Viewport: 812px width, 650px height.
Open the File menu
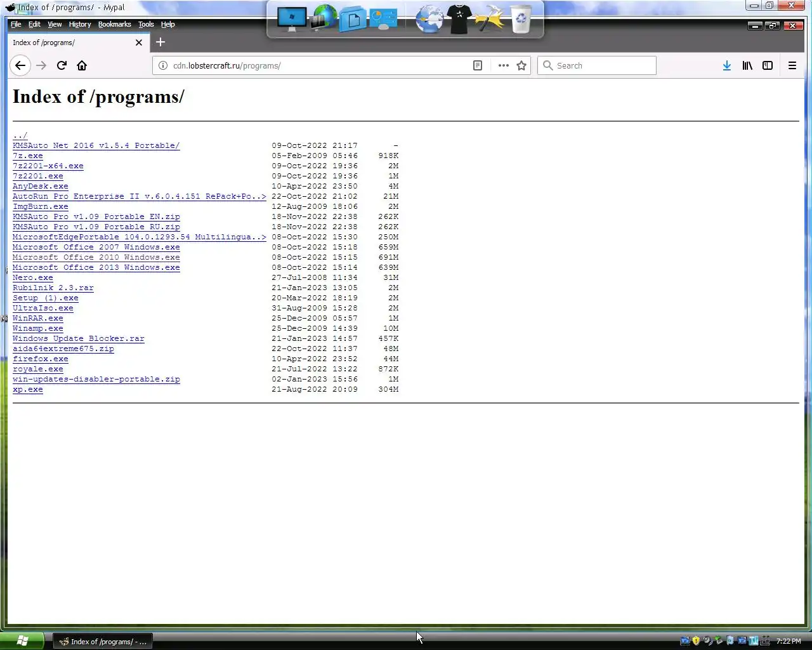16,24
